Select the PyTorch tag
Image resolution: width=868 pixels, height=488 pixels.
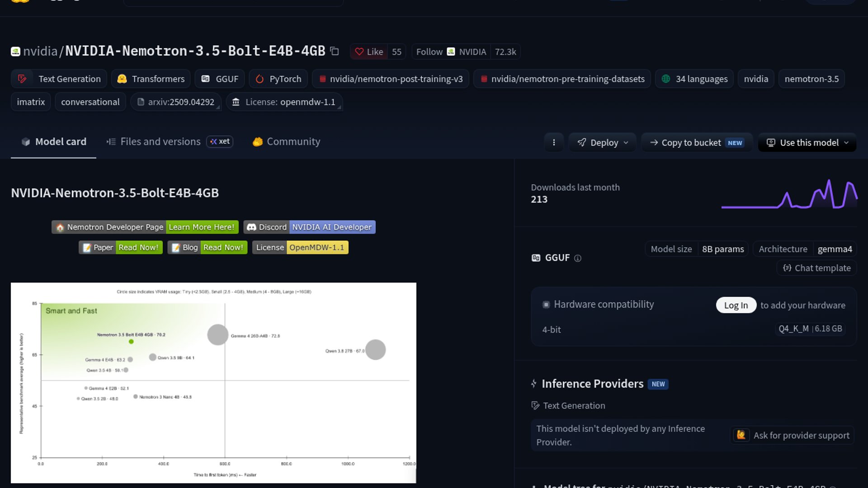click(x=278, y=79)
